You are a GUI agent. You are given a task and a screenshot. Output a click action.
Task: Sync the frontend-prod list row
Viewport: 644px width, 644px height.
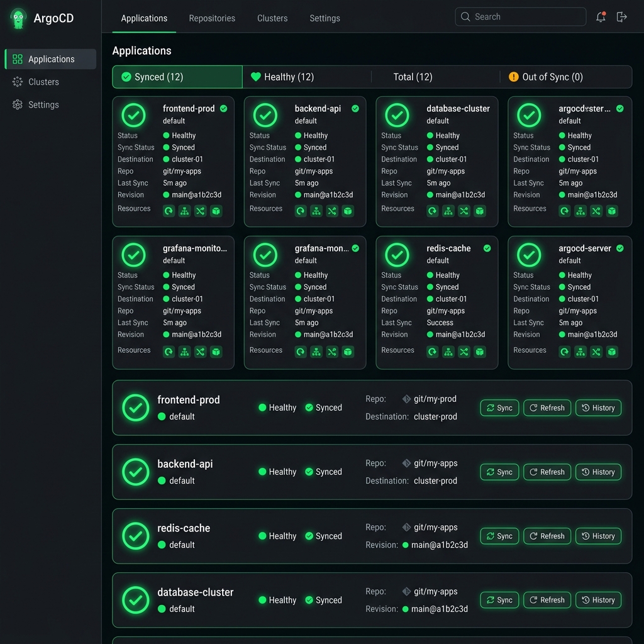499,408
